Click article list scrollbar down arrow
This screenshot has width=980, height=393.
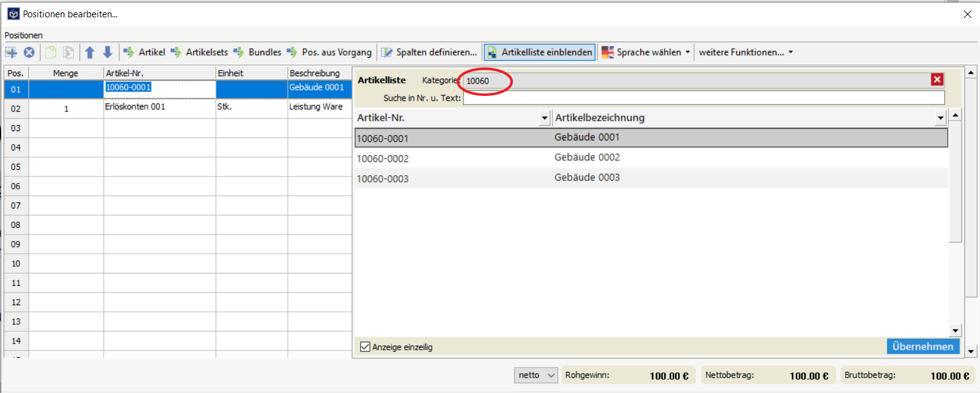pos(956,330)
